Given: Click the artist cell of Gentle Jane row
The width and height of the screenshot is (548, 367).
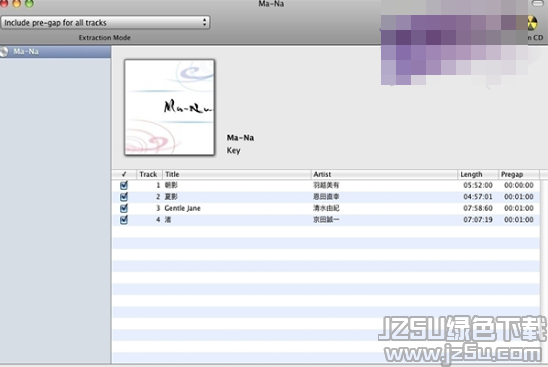Looking at the screenshot, I should pos(326,208).
